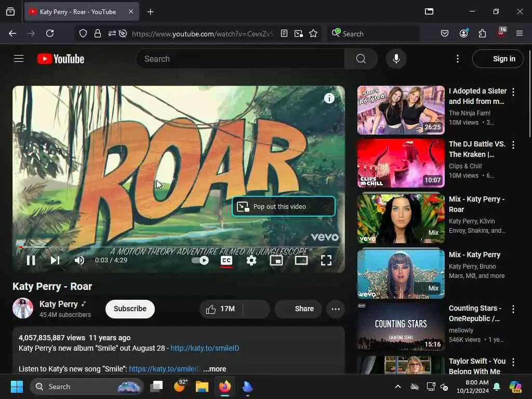Mute the video volume speaker icon
Viewport: 532px width, 399px height.
[x=79, y=260]
